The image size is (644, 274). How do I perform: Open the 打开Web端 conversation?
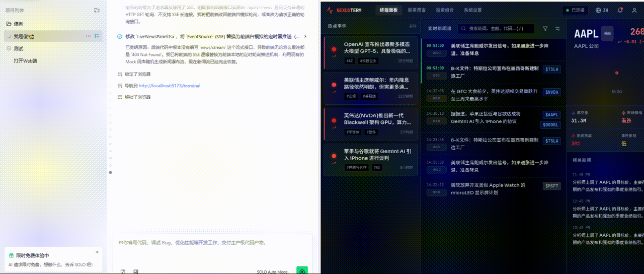25,60
